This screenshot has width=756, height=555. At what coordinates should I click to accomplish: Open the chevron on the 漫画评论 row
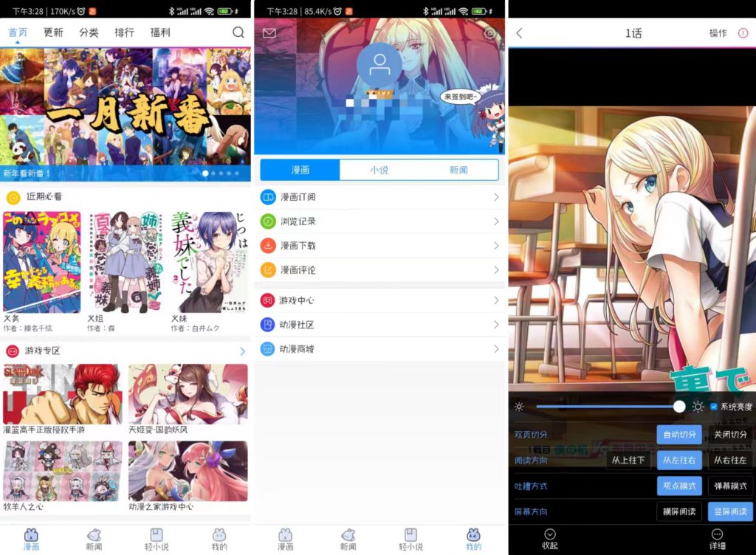pos(496,270)
